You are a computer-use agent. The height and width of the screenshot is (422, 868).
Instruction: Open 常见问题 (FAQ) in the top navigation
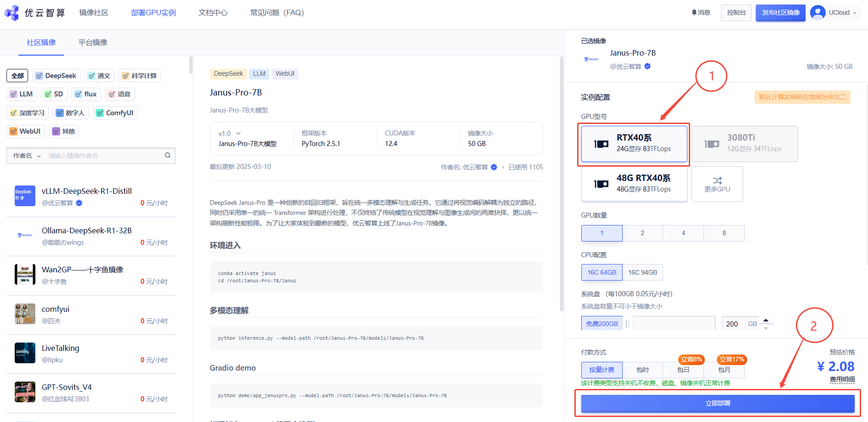[x=277, y=12]
